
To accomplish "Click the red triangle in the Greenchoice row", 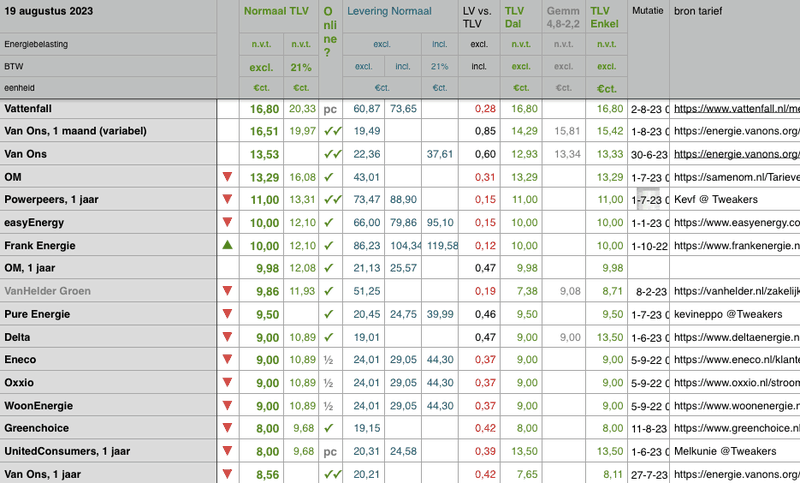I will click(228, 428).
